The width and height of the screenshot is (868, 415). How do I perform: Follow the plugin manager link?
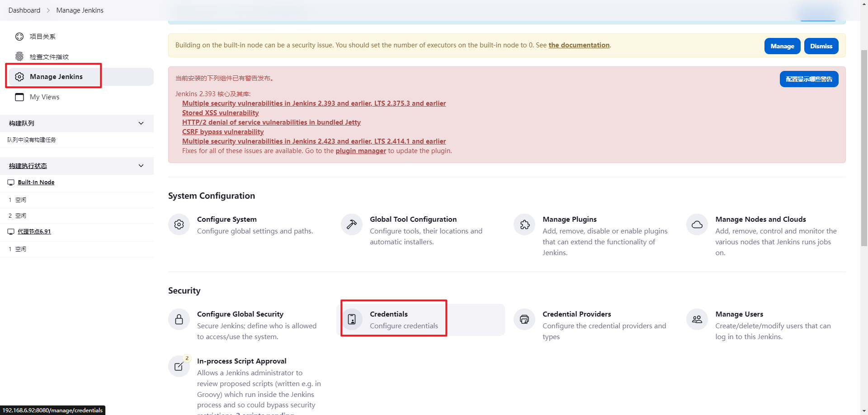(361, 151)
